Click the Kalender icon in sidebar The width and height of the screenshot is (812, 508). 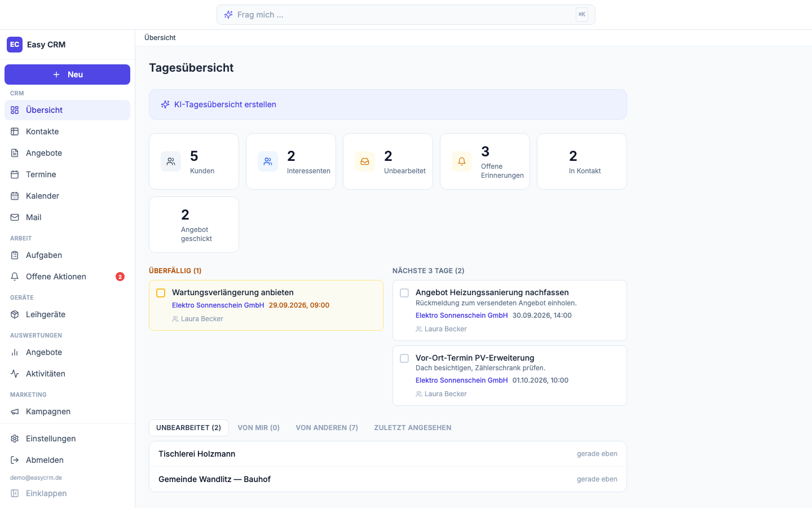(15, 196)
